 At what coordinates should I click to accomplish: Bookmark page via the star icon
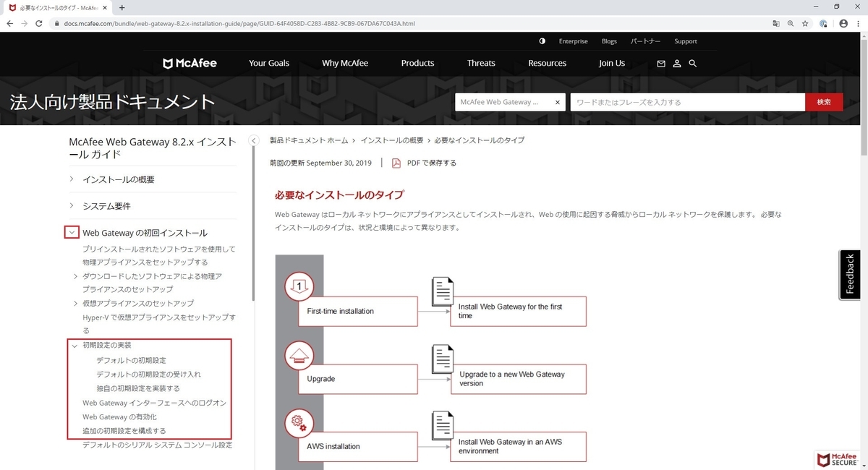[x=805, y=23]
